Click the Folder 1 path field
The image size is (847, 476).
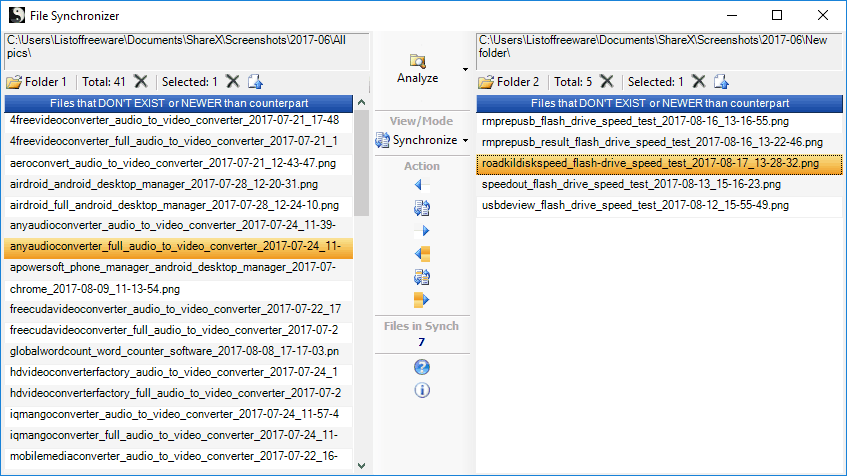coord(187,51)
